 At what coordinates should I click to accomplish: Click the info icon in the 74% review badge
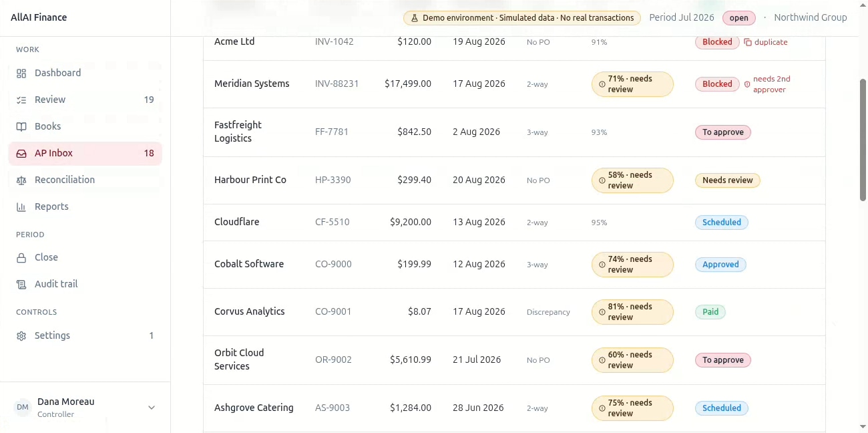[602, 265]
